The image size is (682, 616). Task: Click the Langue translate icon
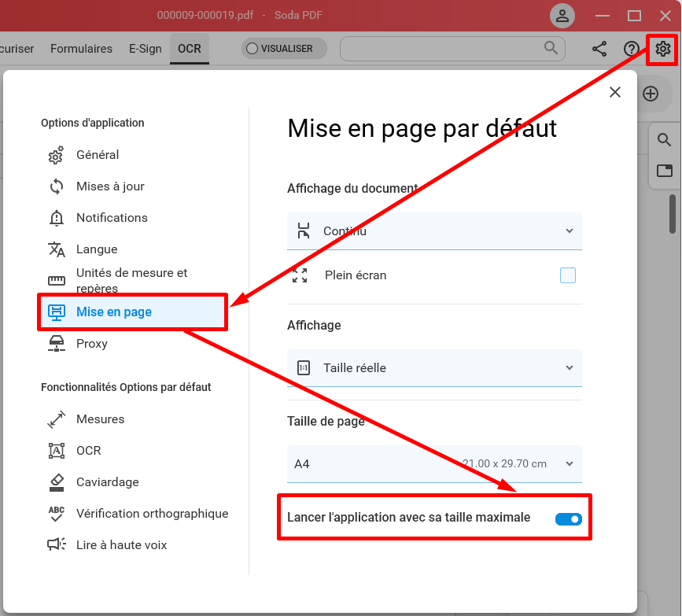click(56, 249)
